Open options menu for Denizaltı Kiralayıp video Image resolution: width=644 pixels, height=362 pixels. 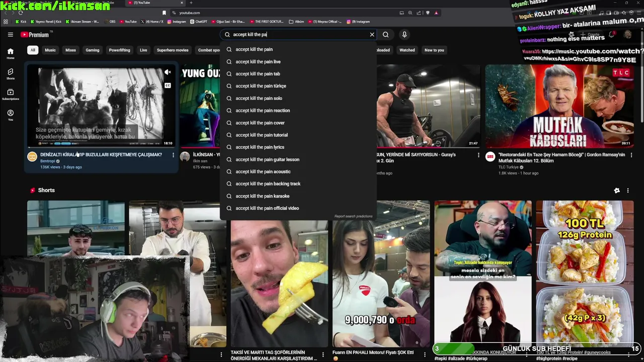(x=173, y=155)
